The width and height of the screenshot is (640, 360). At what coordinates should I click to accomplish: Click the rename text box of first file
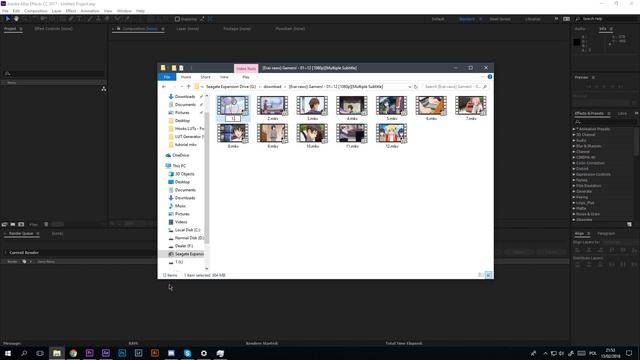coord(233,118)
